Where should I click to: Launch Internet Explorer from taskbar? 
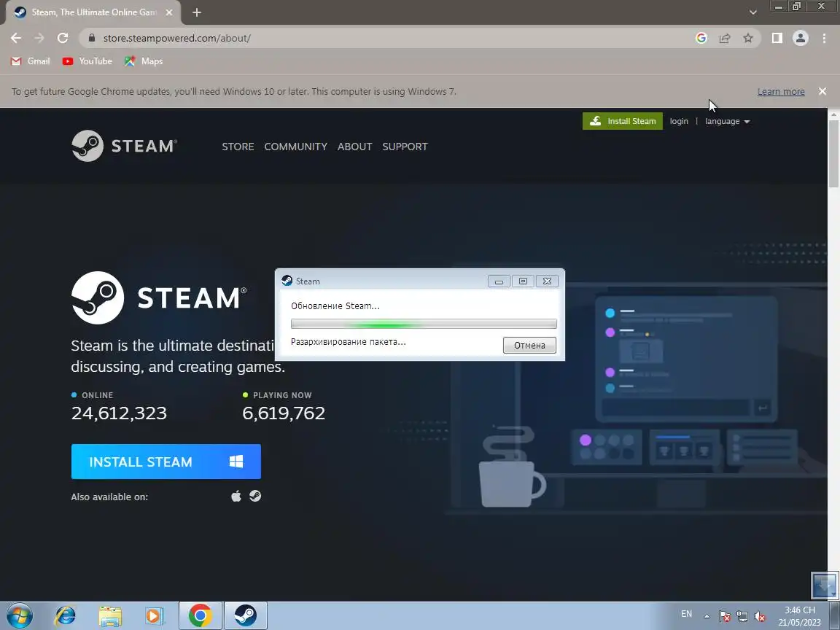click(x=66, y=616)
